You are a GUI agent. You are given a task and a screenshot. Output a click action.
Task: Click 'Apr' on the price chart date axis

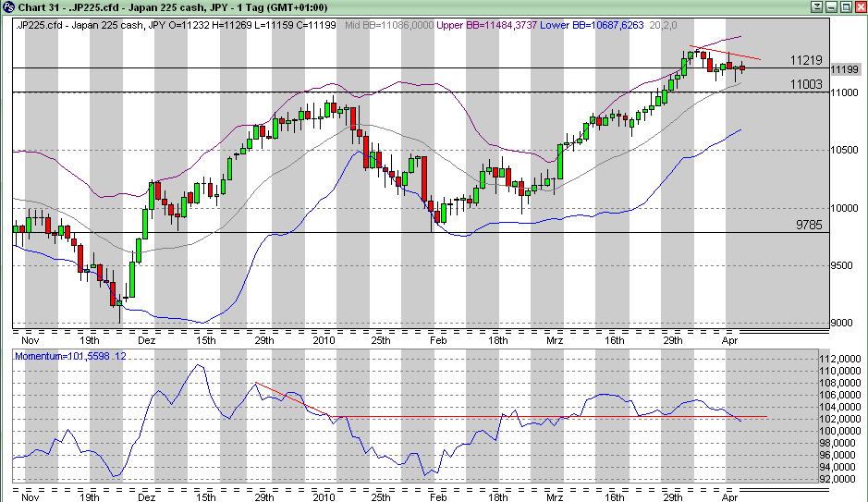(729, 340)
